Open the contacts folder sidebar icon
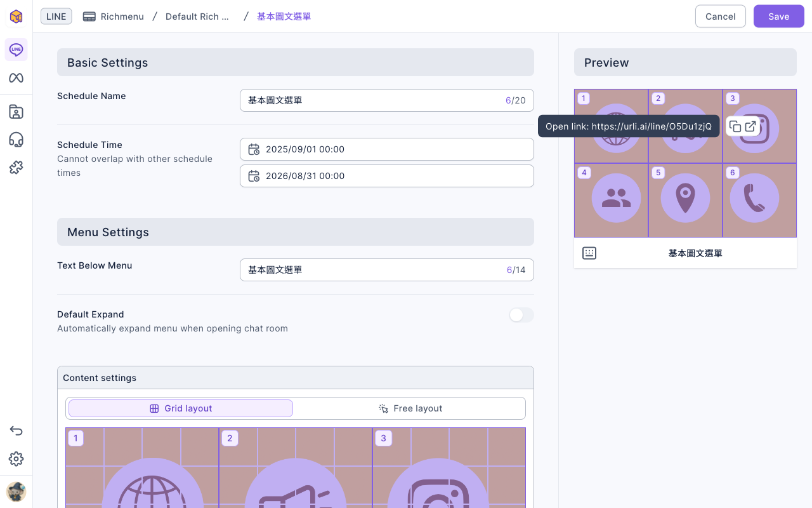 [16, 112]
